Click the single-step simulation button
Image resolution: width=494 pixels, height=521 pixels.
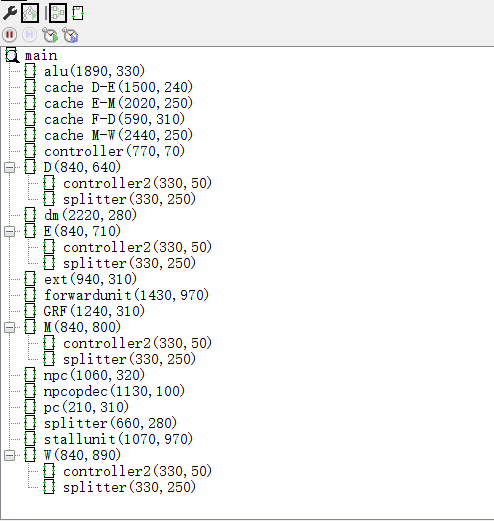29,35
